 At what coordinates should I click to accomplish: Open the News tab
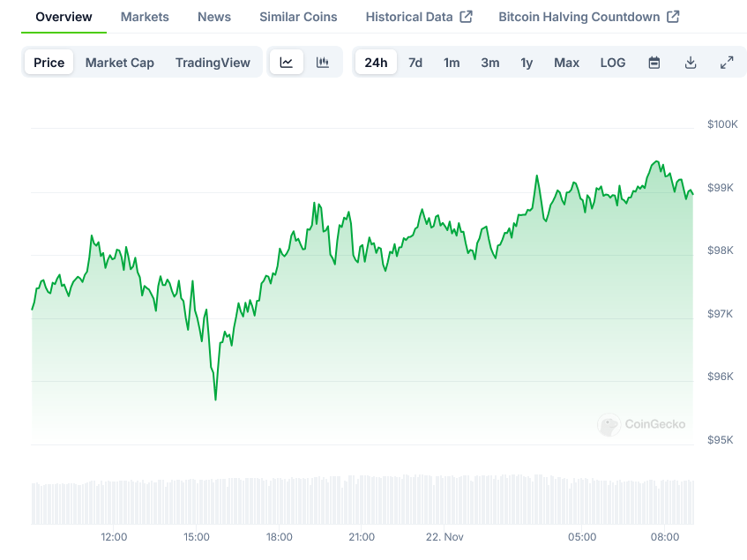coord(214,17)
